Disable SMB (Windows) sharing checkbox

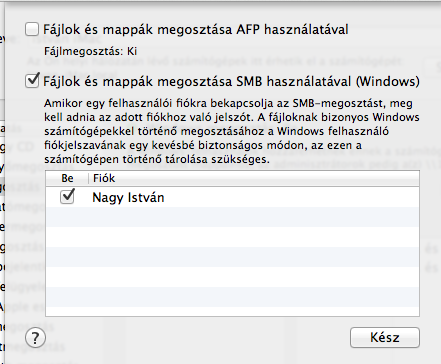(x=32, y=81)
